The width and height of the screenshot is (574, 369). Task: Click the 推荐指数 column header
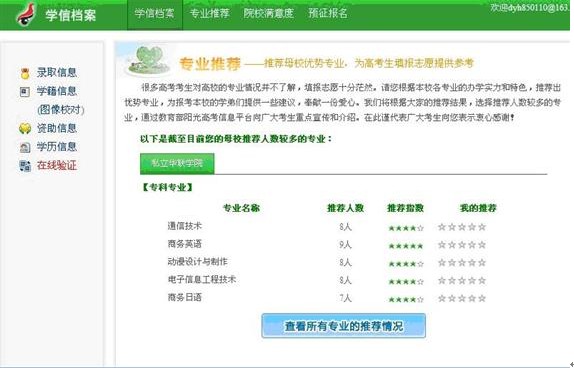pyautogui.click(x=405, y=208)
